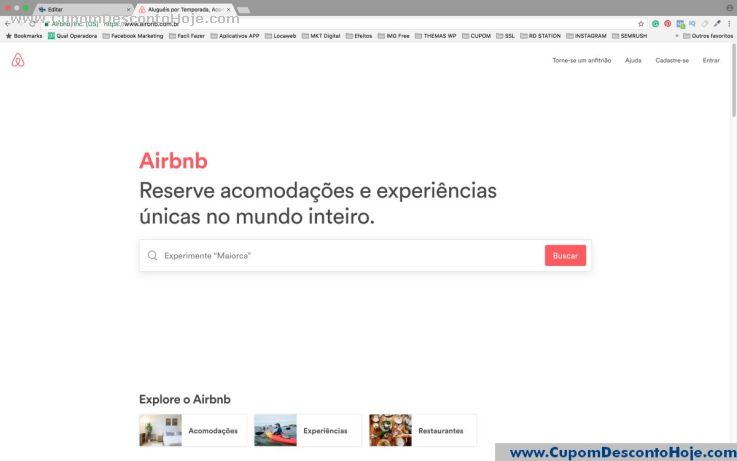Expand Efeitos bookmark folder
737x461 pixels.
pos(359,36)
